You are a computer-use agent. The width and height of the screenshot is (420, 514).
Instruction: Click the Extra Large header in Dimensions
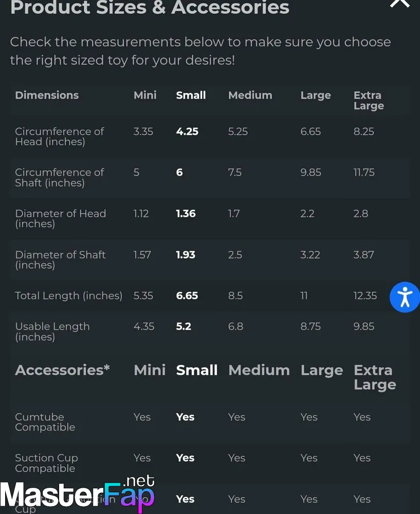[x=369, y=101]
